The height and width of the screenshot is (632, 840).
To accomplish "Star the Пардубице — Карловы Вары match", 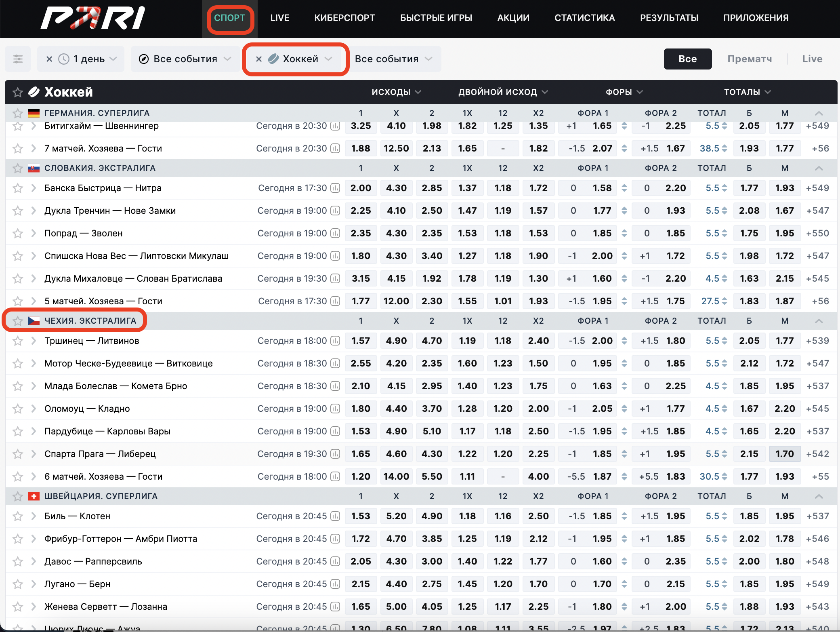I will (x=18, y=431).
